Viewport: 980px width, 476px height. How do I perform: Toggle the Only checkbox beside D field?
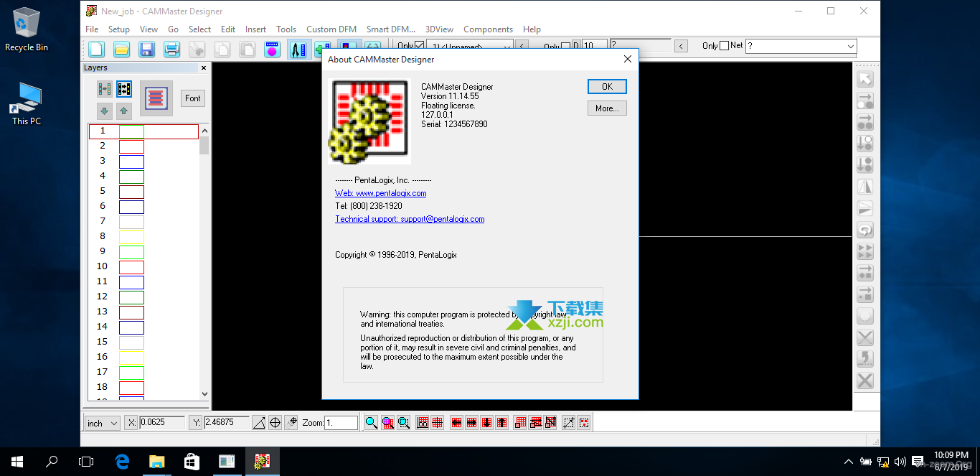point(566,46)
